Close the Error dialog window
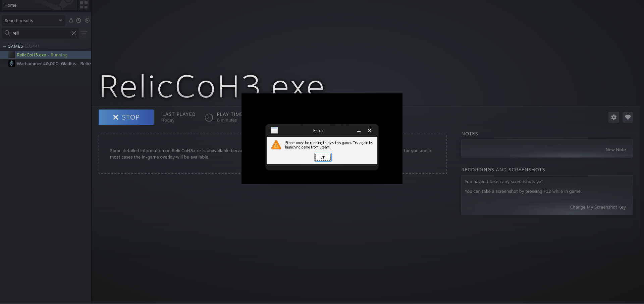Screen dimensions: 644x304 370,130
